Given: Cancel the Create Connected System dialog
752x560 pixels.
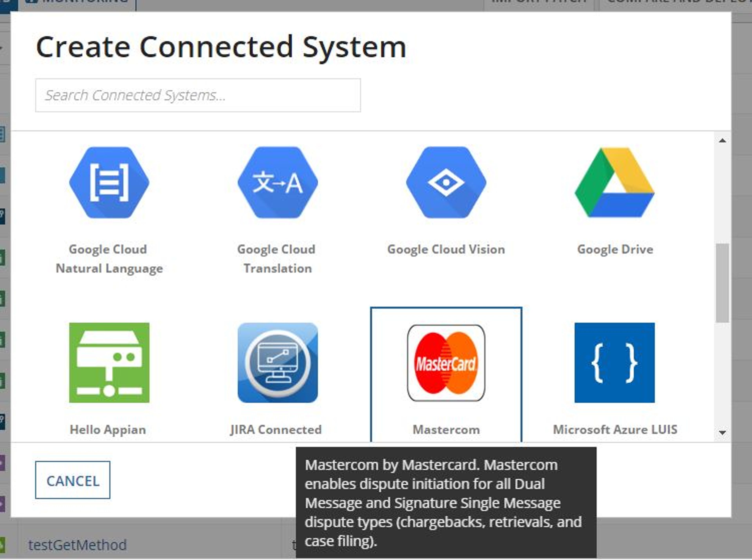Looking at the screenshot, I should click(73, 480).
